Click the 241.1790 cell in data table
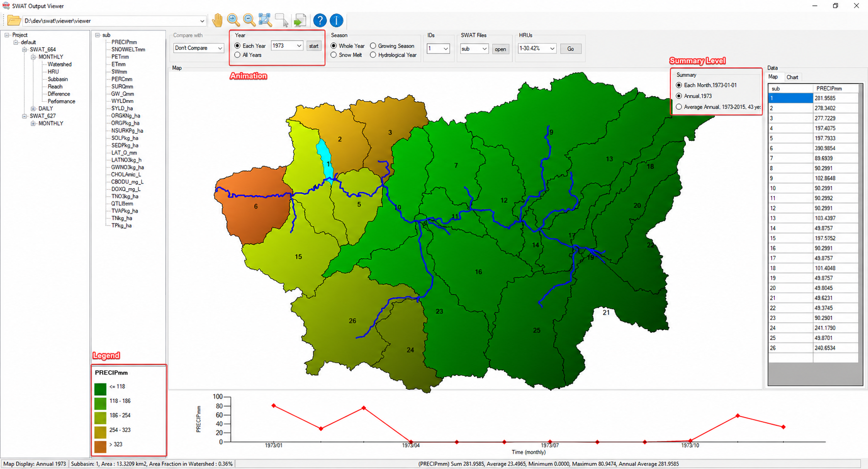 (x=835, y=328)
